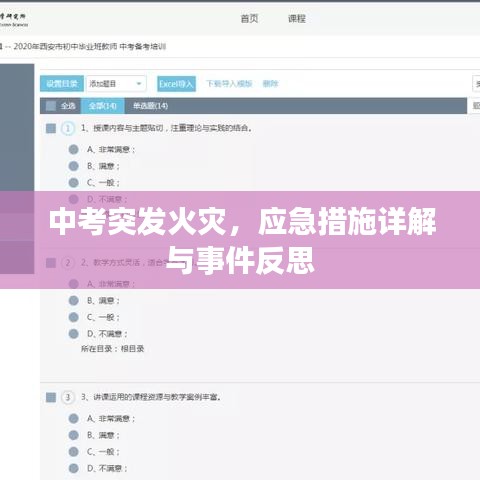Select option C 一般 in question 1
This screenshot has width=480, height=480.
(73, 183)
